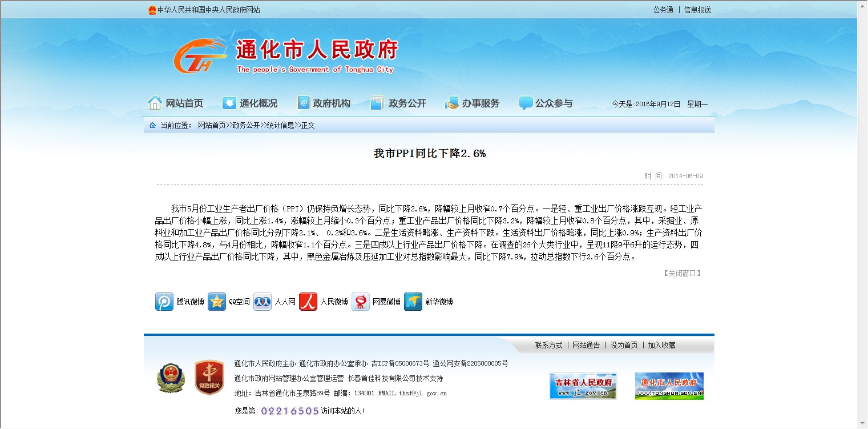Open the 吉林省人民政府 banner thumbnail
The width and height of the screenshot is (868, 429).
(x=583, y=386)
